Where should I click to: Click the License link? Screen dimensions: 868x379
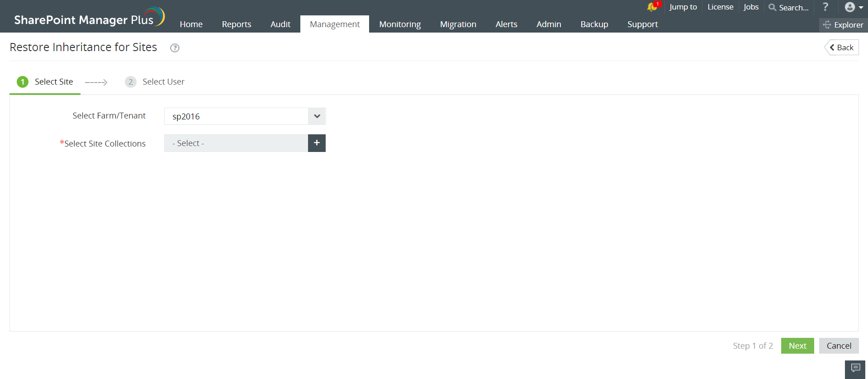pos(720,7)
